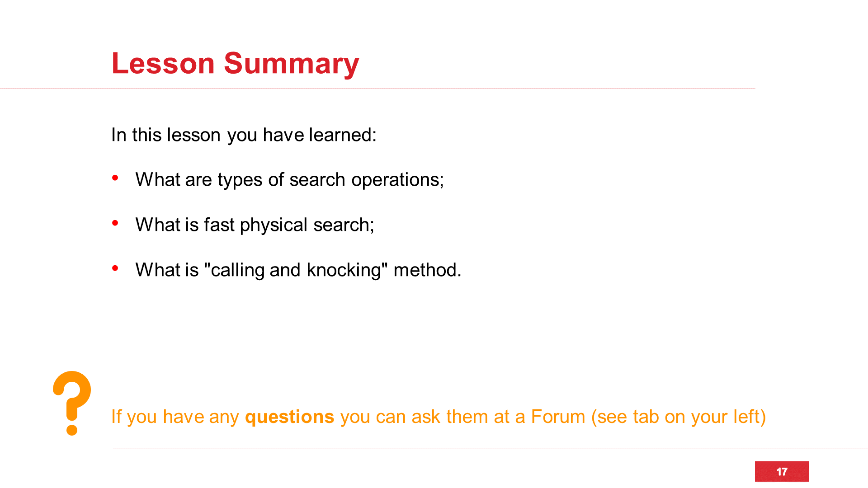Select the 'What is fast physical search' line
The height and width of the screenshot is (488, 868).
point(255,225)
